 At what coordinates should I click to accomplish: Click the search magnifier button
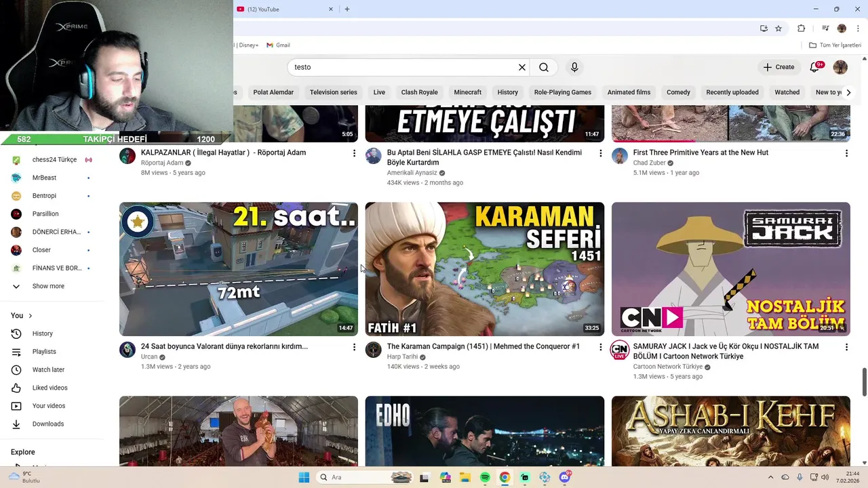544,67
